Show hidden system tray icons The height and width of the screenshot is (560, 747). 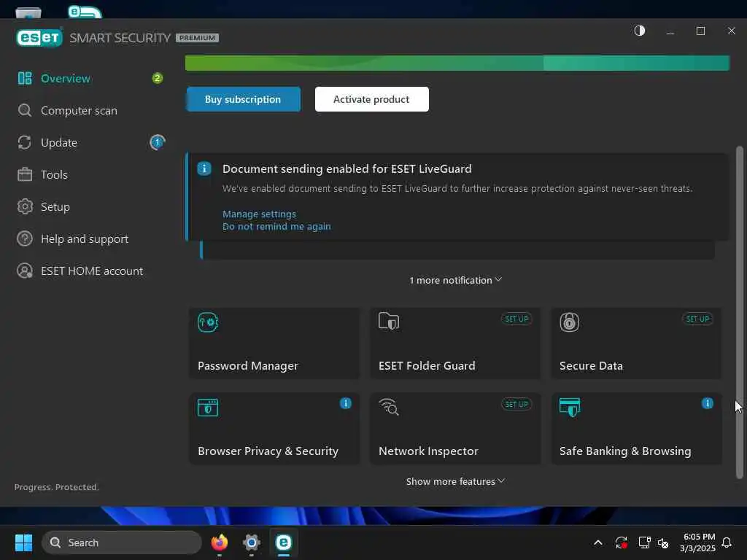tap(598, 542)
